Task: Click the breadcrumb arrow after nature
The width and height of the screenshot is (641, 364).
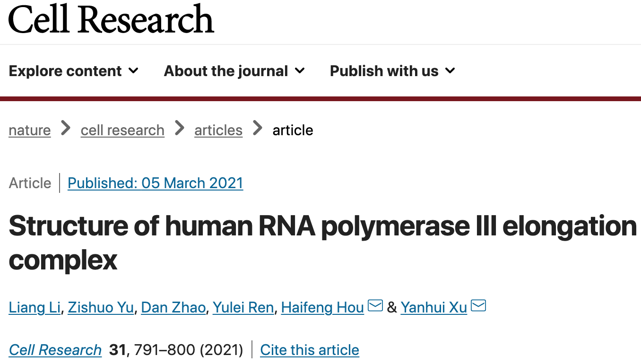Action: pos(66,128)
